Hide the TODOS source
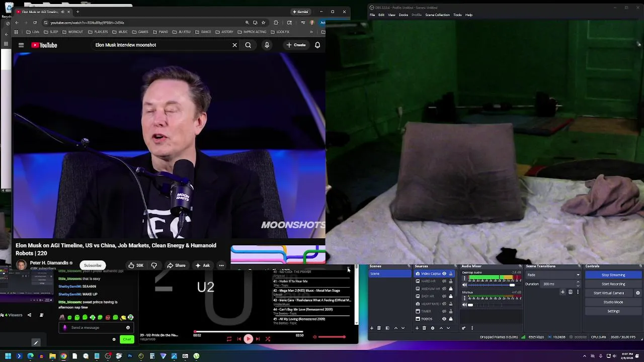The image size is (644, 362). point(444,319)
